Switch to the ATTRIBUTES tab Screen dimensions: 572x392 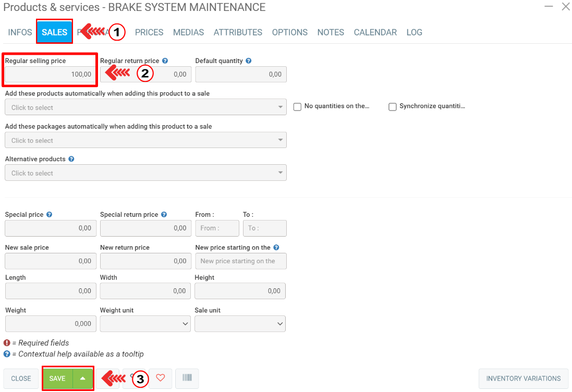point(238,32)
